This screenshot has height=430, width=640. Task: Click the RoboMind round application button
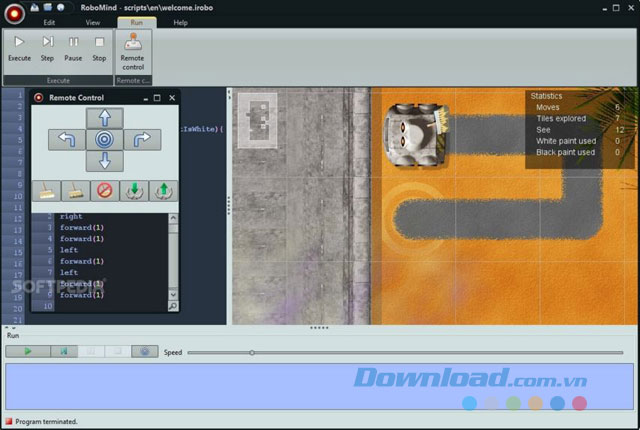12,13
